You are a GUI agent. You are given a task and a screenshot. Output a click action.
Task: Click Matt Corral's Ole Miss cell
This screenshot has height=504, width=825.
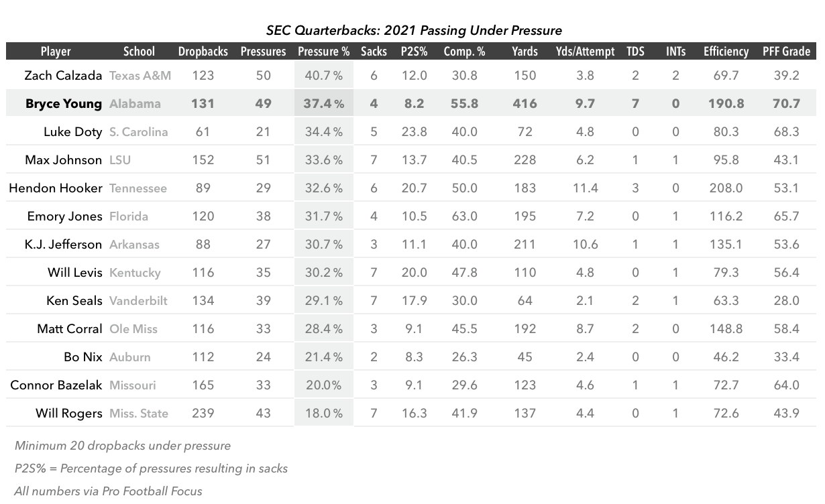pyautogui.click(x=134, y=329)
